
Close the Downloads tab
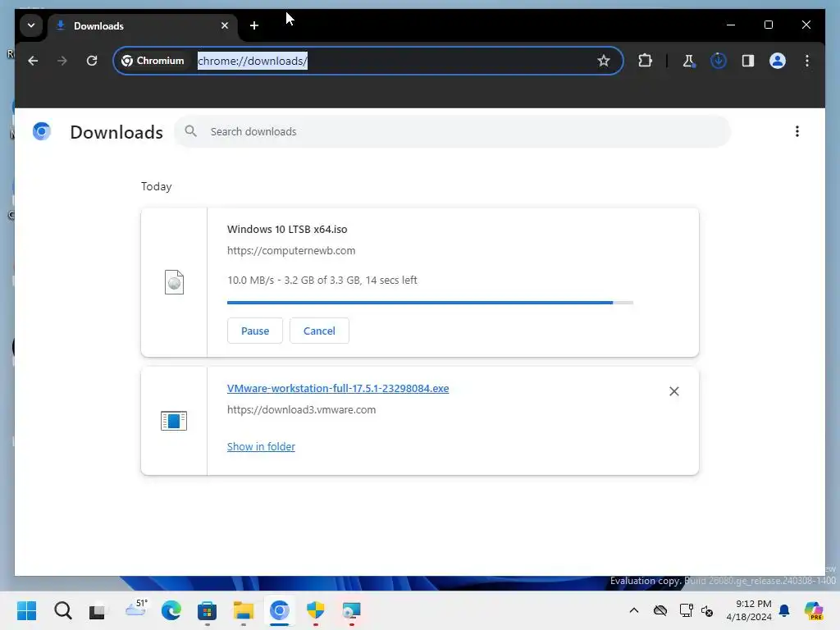click(x=225, y=25)
